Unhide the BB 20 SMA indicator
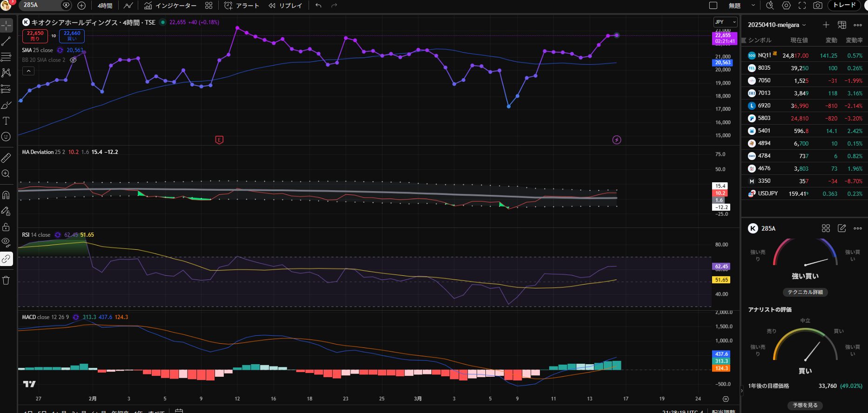The height and width of the screenshot is (413, 868). pos(73,60)
